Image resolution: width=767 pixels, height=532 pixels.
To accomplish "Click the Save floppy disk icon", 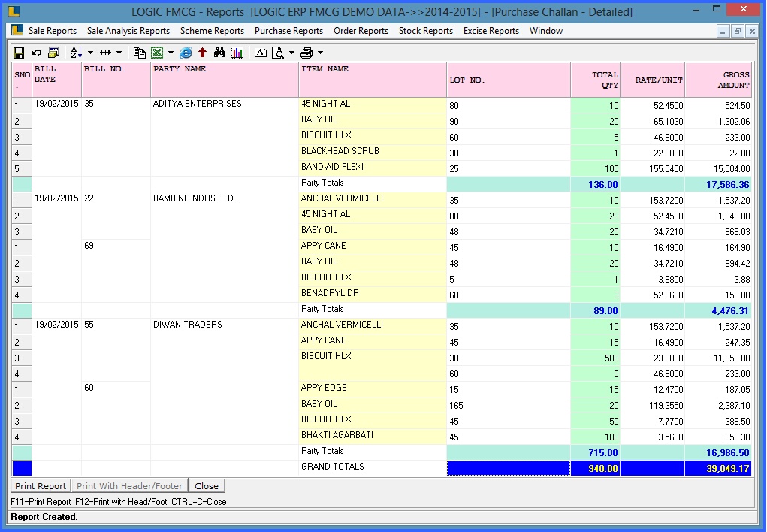I will tap(19, 53).
